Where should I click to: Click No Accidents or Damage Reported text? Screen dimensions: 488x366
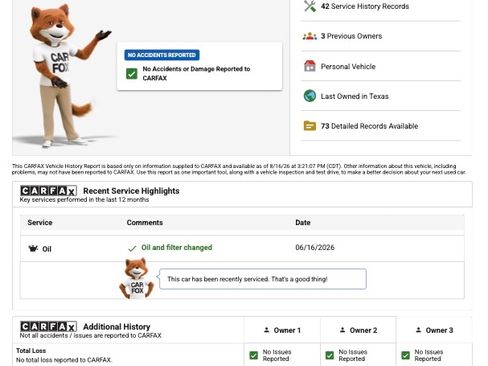[196, 73]
